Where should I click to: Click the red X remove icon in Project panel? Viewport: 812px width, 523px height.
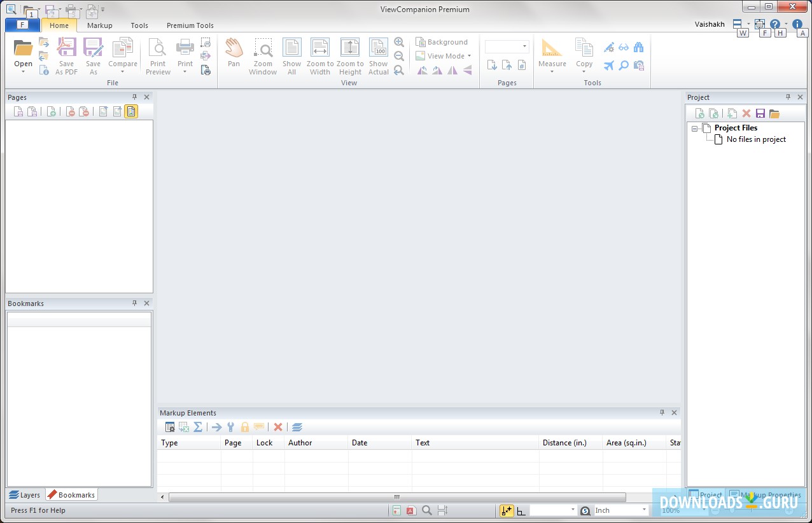[746, 113]
